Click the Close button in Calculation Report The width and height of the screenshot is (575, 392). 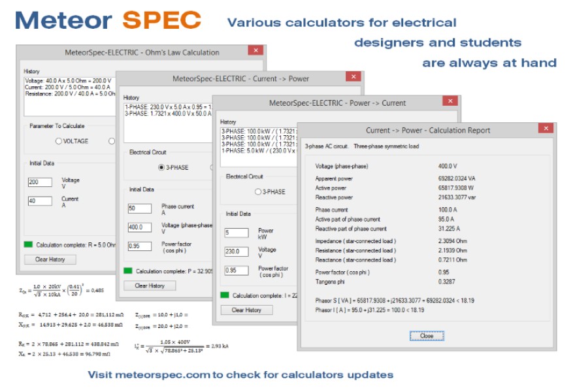pos(427,336)
